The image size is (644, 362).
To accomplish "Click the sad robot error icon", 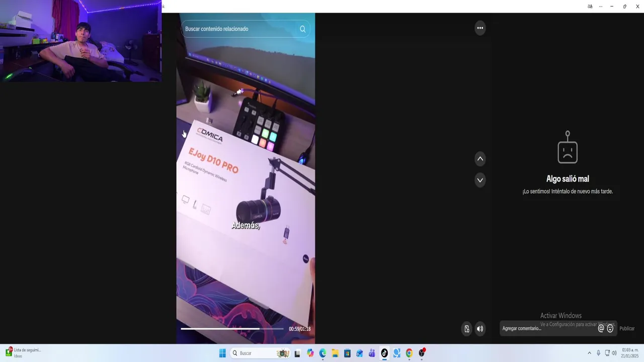I will tap(568, 147).
